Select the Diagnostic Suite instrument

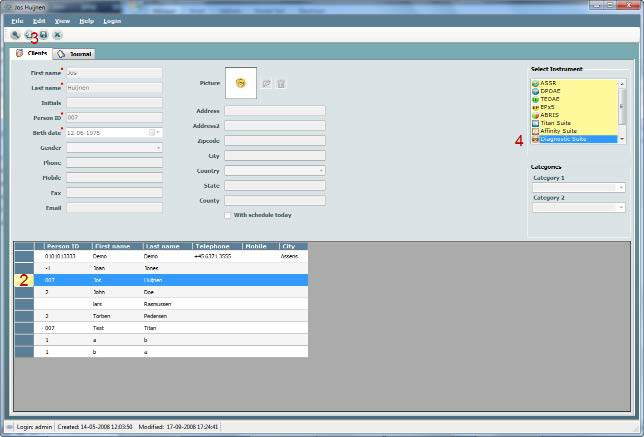[574, 139]
